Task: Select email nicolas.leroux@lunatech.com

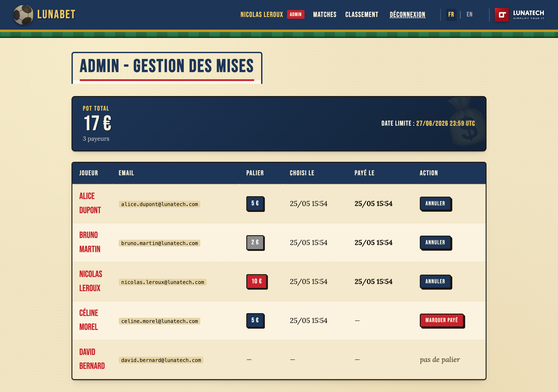Action: [x=163, y=282]
